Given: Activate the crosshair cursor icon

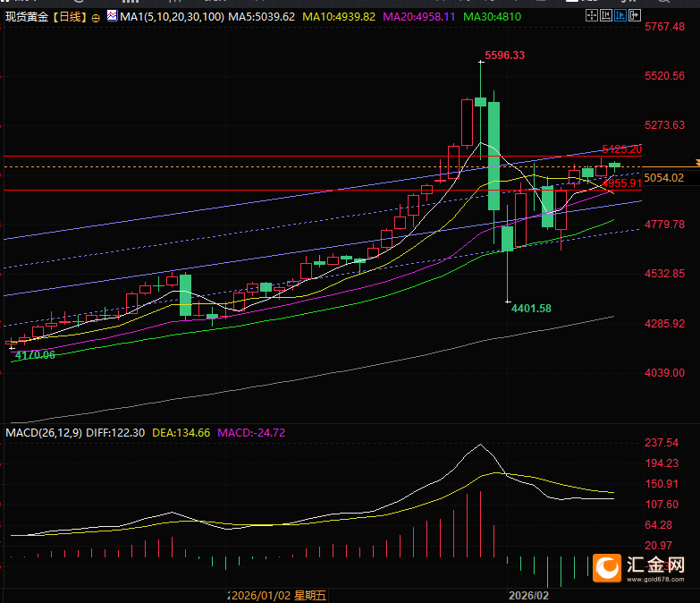Looking at the screenshot, I should tap(592, 16).
